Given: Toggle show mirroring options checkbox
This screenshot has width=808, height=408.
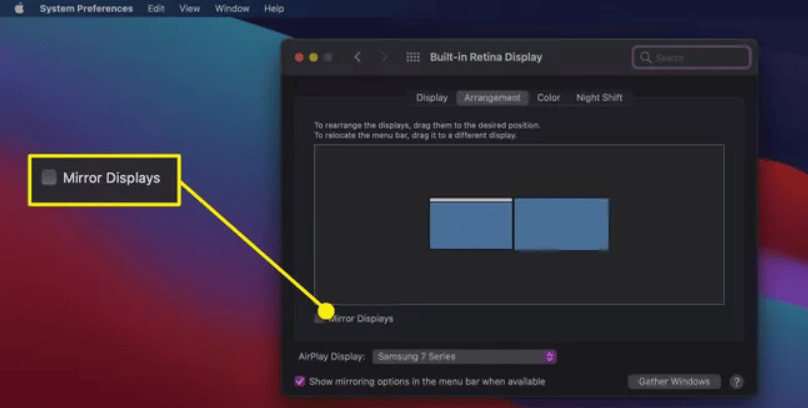Looking at the screenshot, I should coord(300,382).
